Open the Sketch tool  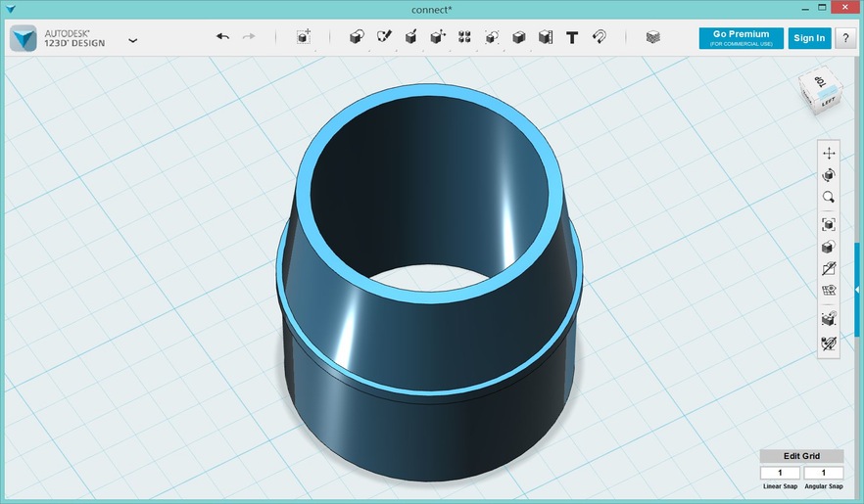click(384, 37)
